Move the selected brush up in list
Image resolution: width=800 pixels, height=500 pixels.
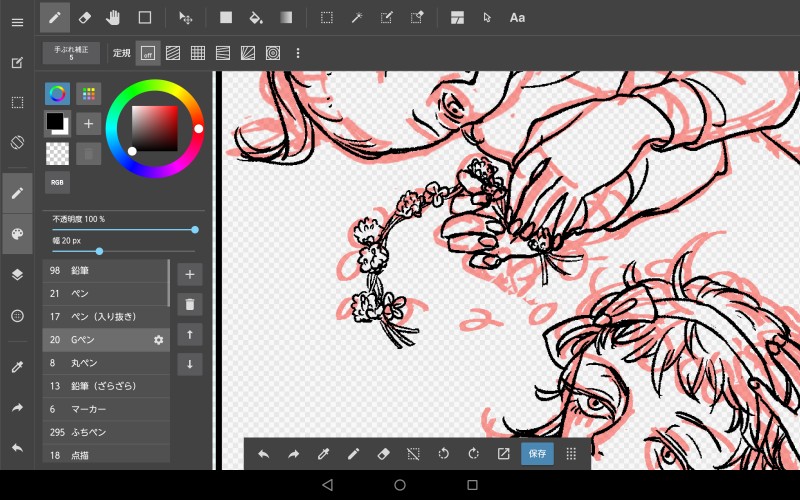(x=190, y=335)
